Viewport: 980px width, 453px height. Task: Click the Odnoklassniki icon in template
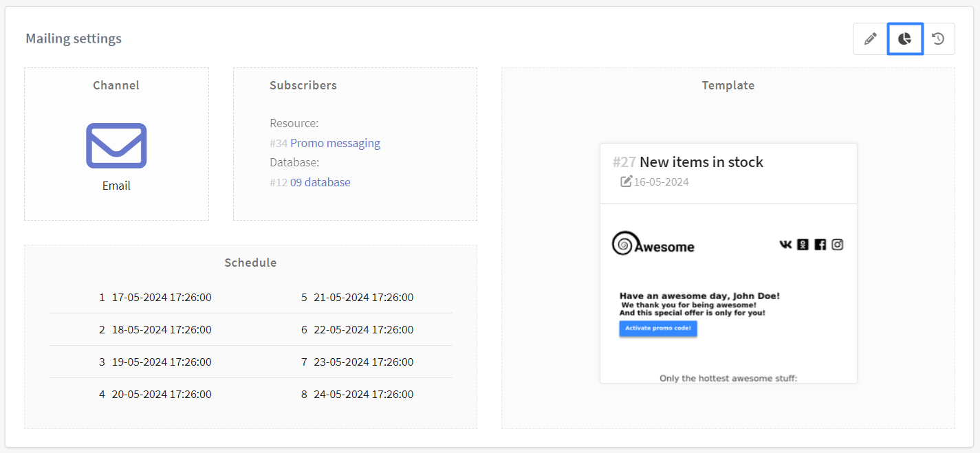pos(803,245)
